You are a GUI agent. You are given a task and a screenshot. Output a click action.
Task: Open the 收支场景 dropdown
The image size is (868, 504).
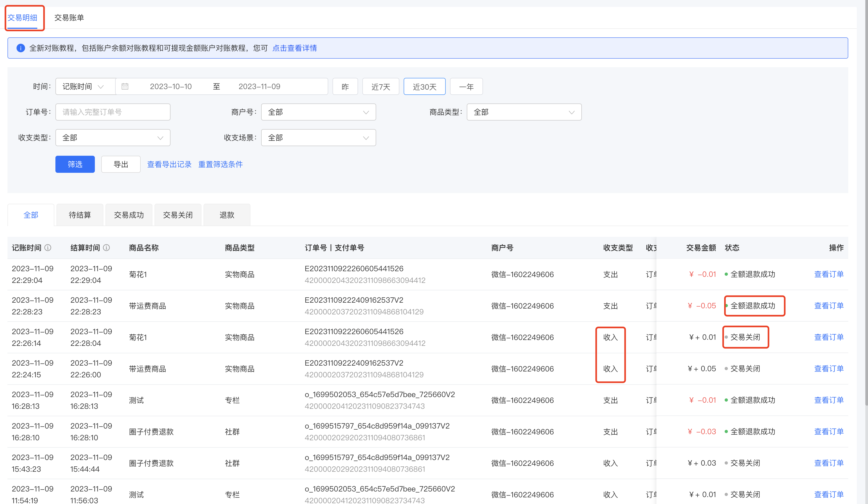318,138
